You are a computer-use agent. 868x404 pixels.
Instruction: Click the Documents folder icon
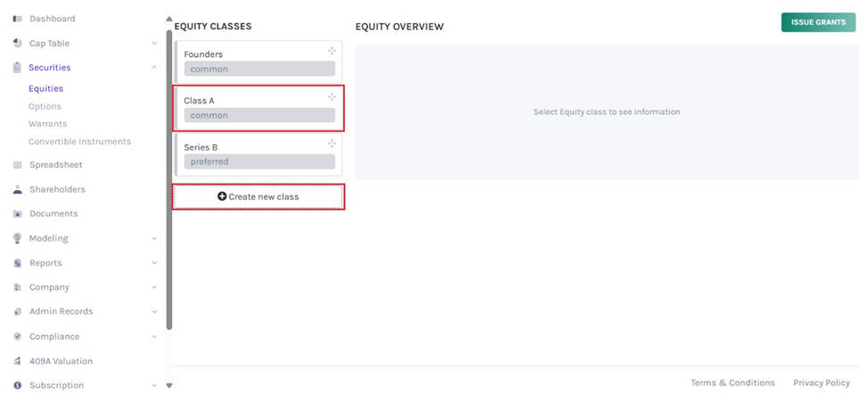coord(17,214)
